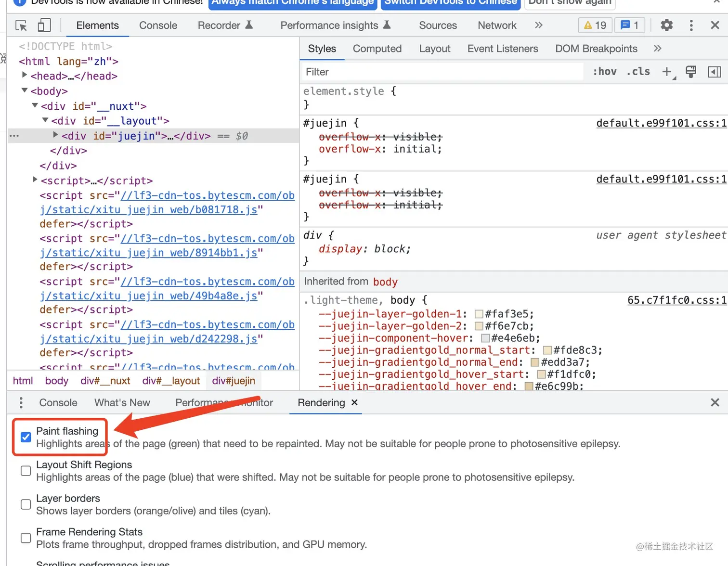The width and height of the screenshot is (728, 566).
Task: Expand the head element node
Action: coord(25,75)
